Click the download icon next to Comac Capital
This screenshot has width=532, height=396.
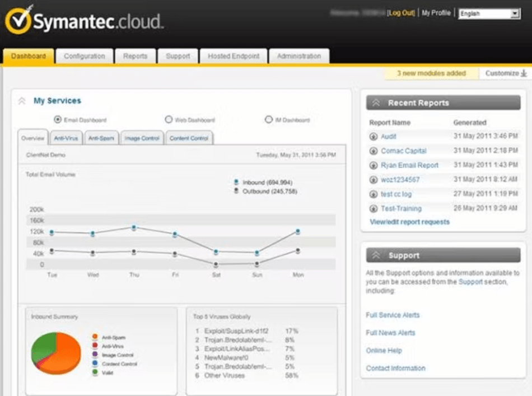pyautogui.click(x=374, y=151)
